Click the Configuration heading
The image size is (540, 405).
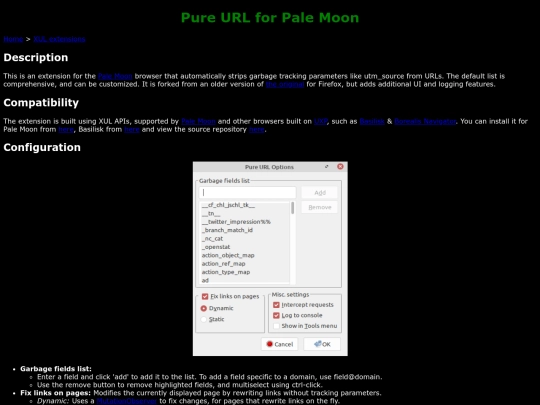tap(42, 147)
